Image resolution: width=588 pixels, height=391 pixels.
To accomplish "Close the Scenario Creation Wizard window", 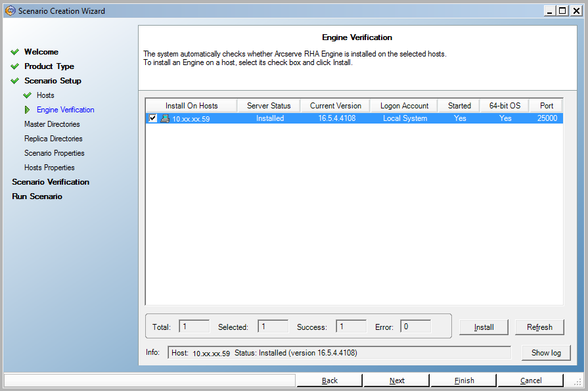I will 576,11.
